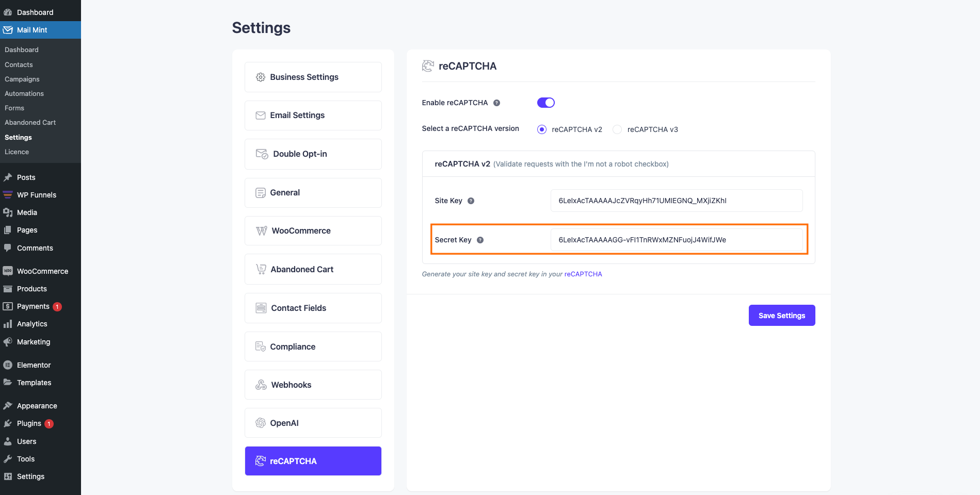The width and height of the screenshot is (980, 495).
Task: Open Mail Mint Contacts submenu item
Action: click(19, 65)
